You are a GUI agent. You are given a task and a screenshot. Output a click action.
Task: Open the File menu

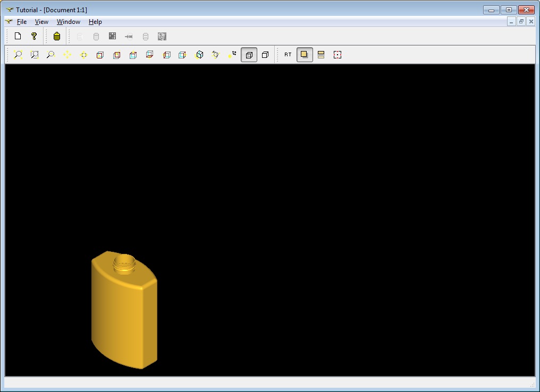pos(21,22)
